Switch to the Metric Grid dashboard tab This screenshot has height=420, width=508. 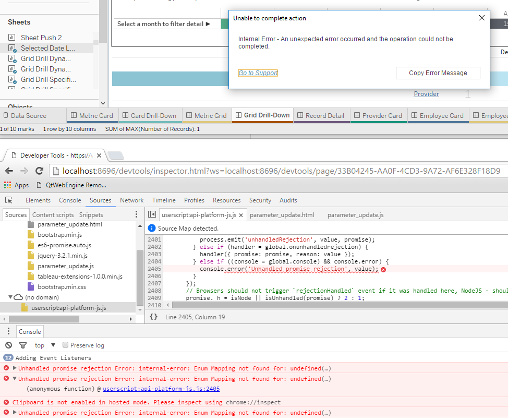207,116
